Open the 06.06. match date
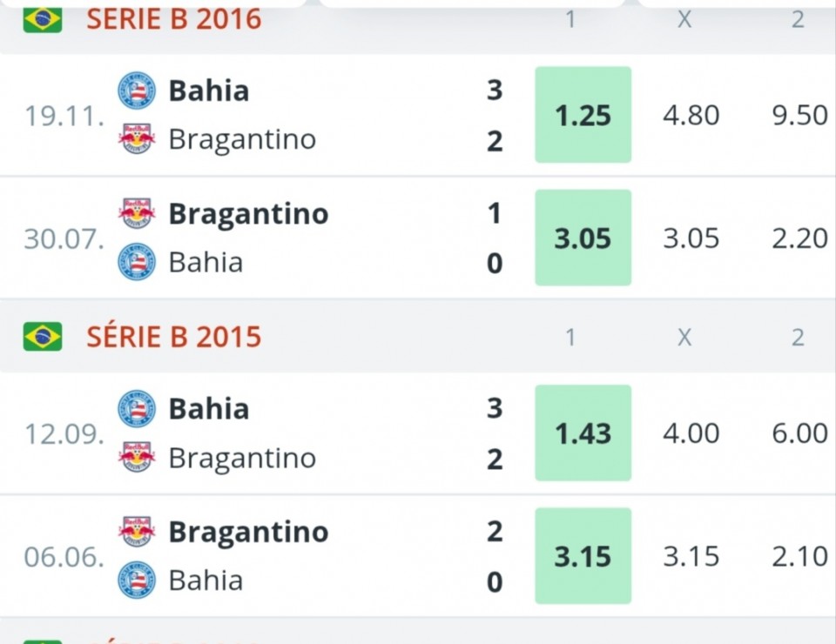This screenshot has height=644, width=836. pyautogui.click(x=64, y=556)
